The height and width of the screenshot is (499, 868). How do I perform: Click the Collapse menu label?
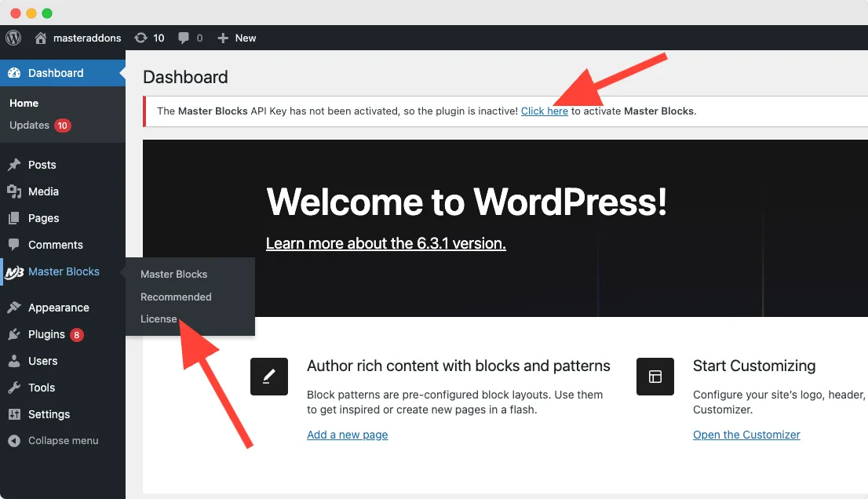coord(63,441)
